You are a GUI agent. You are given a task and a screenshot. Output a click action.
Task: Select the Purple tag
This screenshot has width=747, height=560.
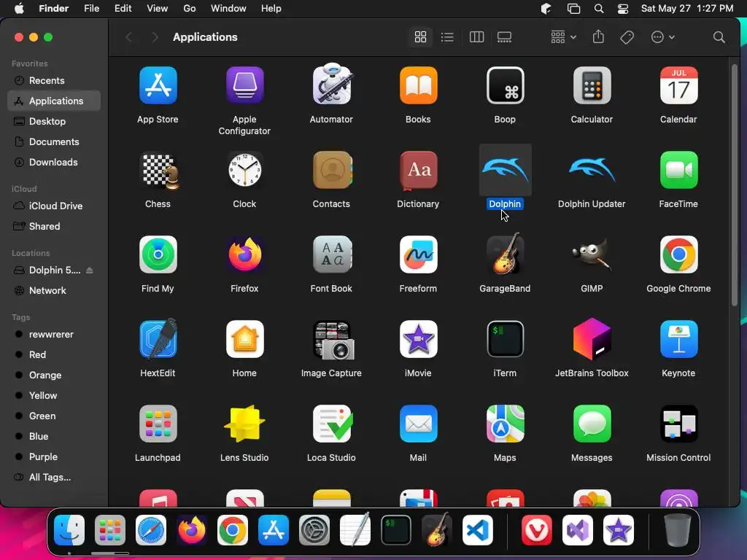(54, 456)
